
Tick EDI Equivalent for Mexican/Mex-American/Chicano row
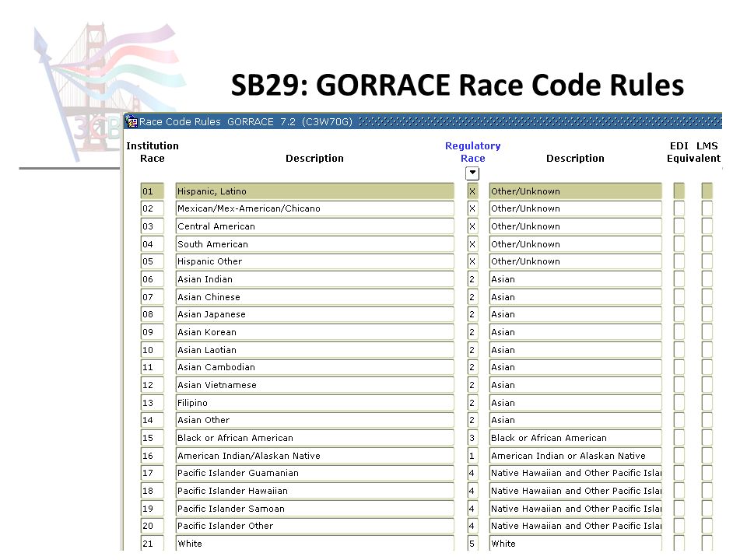(679, 208)
